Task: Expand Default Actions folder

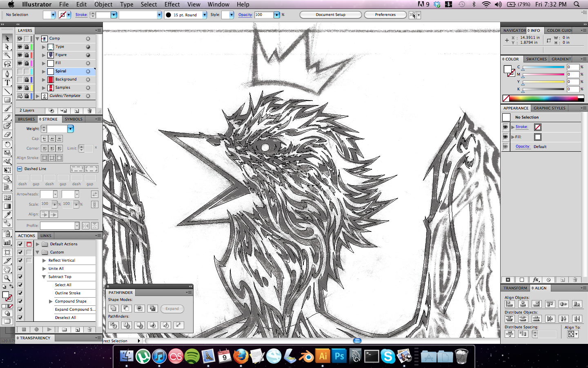Action: (x=38, y=244)
